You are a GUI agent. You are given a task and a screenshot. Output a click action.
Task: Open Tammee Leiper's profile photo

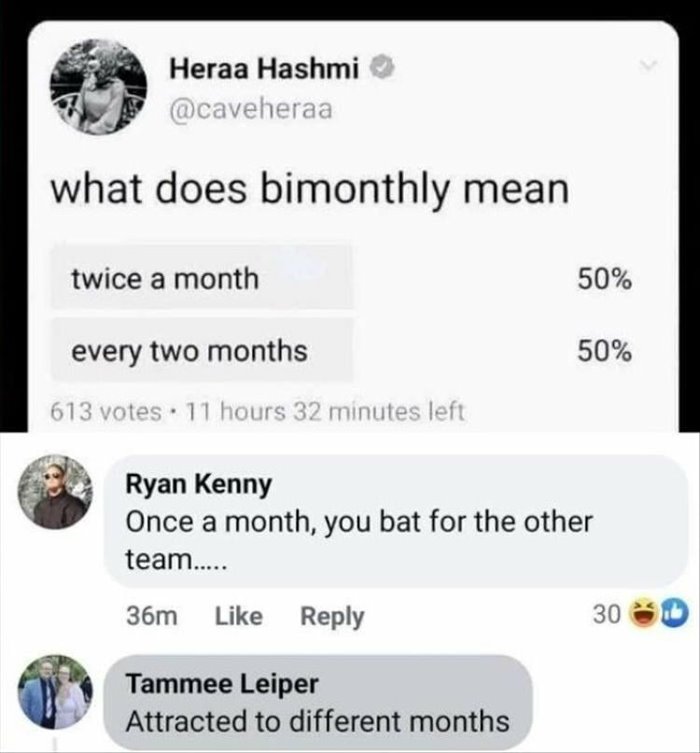pos(54,691)
